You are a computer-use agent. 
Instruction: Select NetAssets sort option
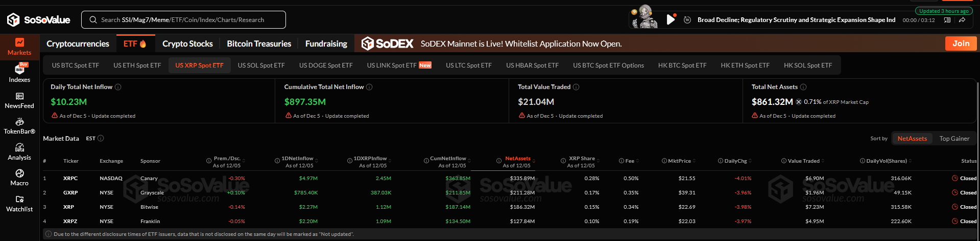(x=912, y=139)
